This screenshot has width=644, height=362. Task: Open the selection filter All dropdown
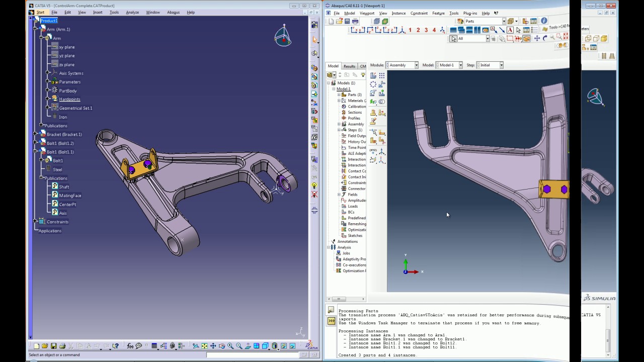(x=488, y=38)
